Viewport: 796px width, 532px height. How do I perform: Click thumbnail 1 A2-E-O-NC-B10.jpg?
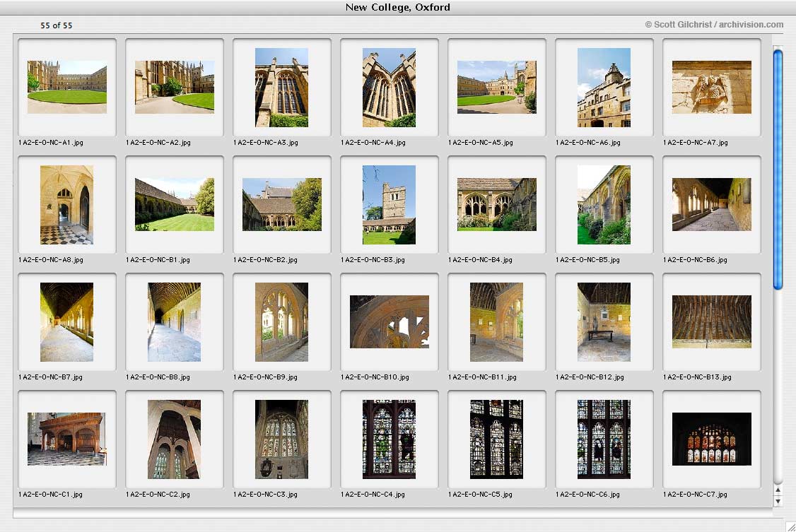tap(390, 321)
